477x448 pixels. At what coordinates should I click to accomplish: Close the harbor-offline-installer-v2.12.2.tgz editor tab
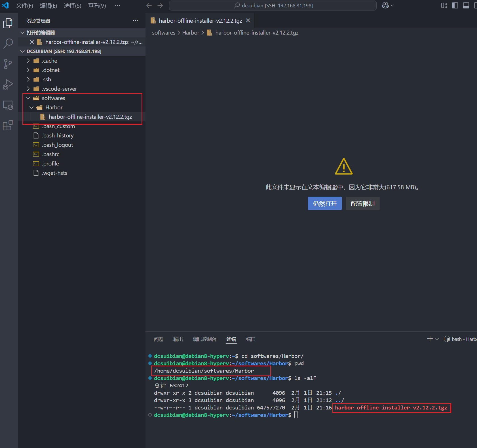[x=248, y=21]
